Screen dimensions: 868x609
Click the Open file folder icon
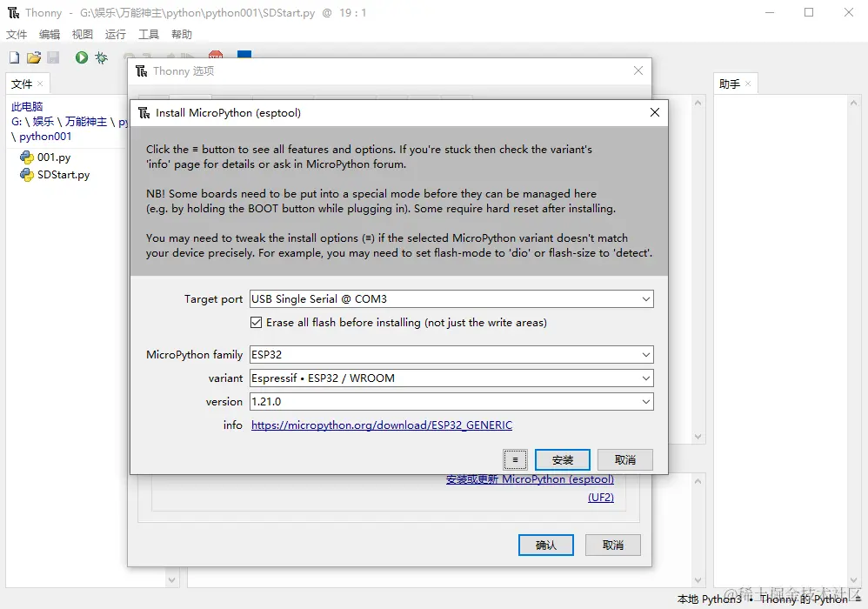[34, 57]
